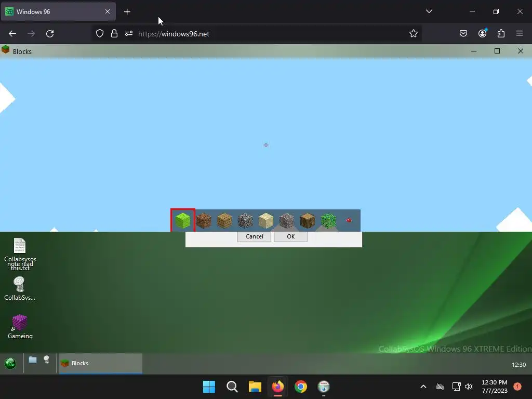Screen dimensions: 532x399
Task: Select the pale sand block in hotbar
Action: pos(265,220)
